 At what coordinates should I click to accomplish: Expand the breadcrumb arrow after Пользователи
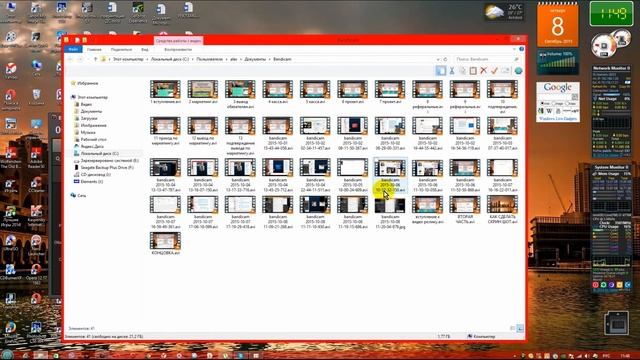pos(226,59)
